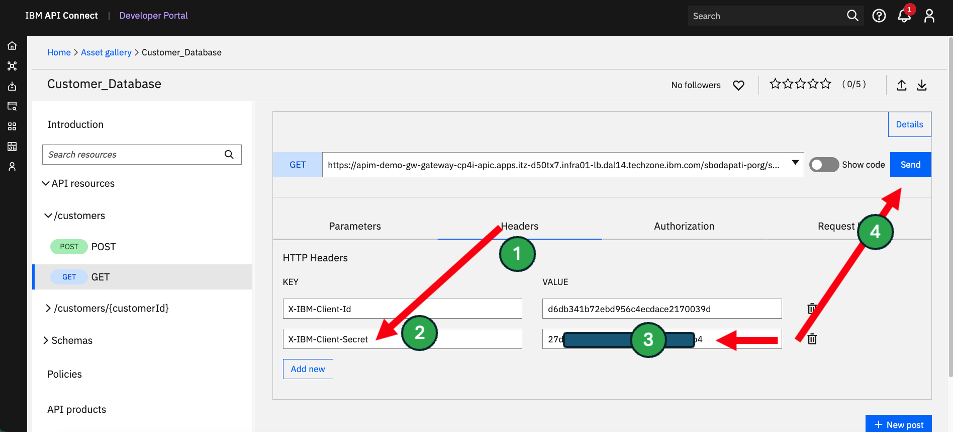Open the notifications bell
Image resolution: width=954 pixels, height=436 pixels.
905,15
